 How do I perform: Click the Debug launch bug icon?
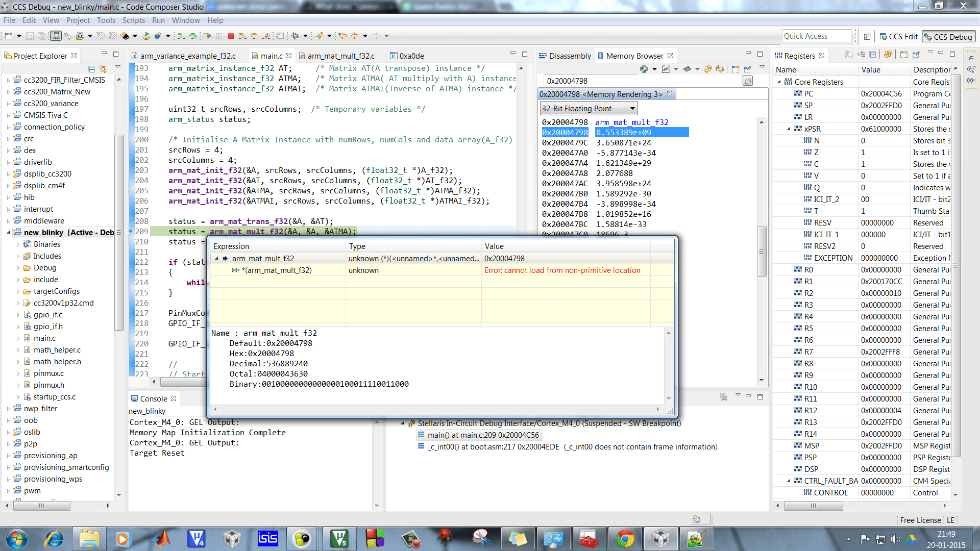click(x=295, y=36)
